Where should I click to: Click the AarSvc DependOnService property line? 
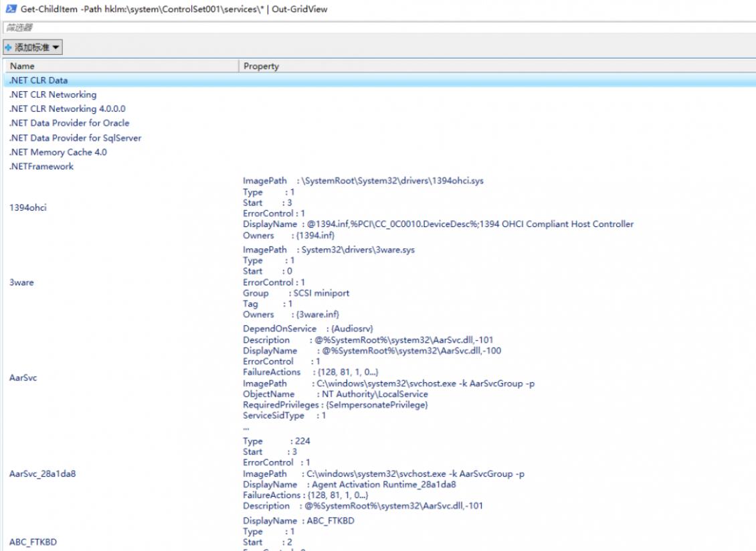click(308, 329)
